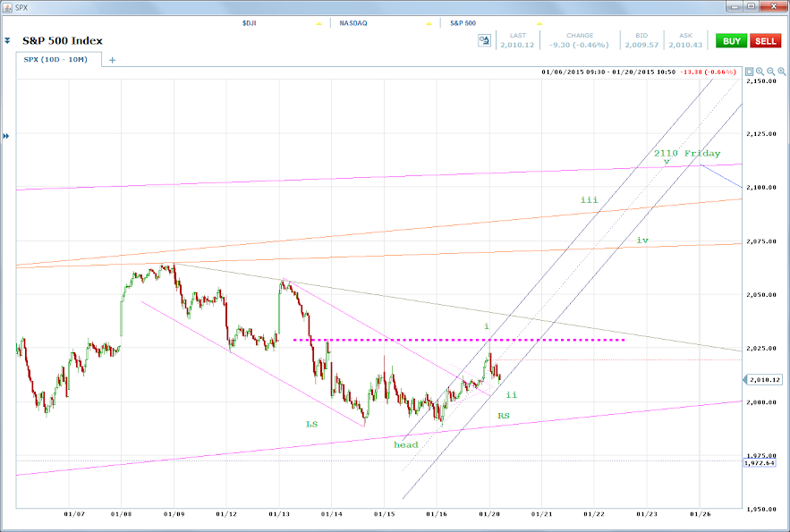
Task: Click the 01/21 date axis label
Action: [541, 514]
